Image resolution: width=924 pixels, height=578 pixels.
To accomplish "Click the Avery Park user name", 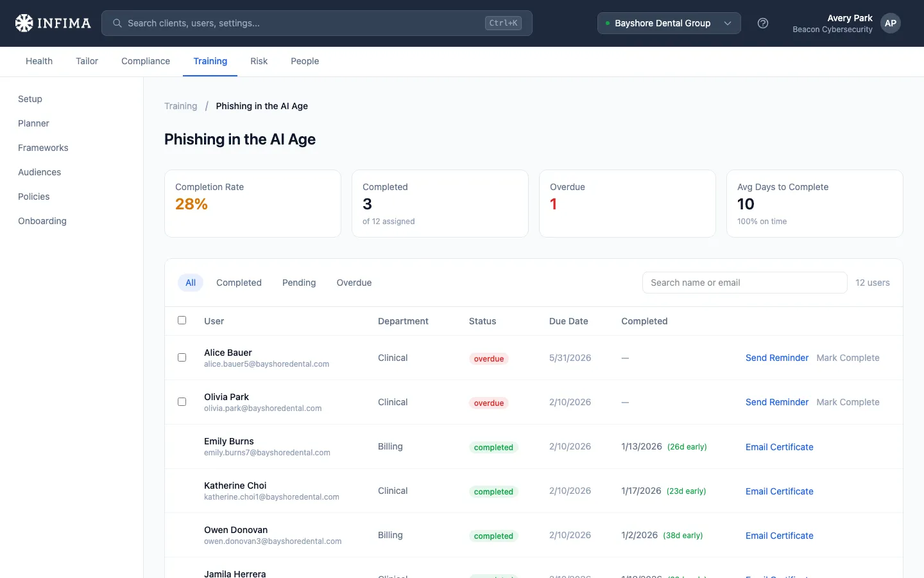I will tap(850, 18).
